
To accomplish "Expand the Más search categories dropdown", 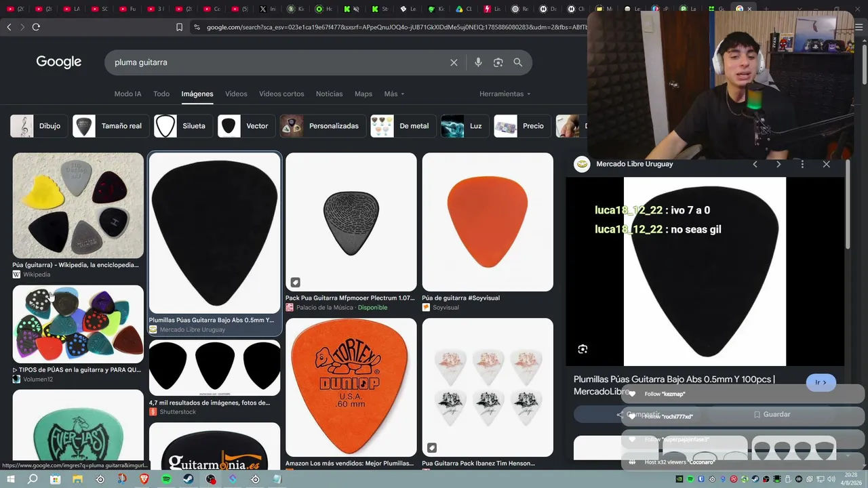I will click(x=394, y=94).
